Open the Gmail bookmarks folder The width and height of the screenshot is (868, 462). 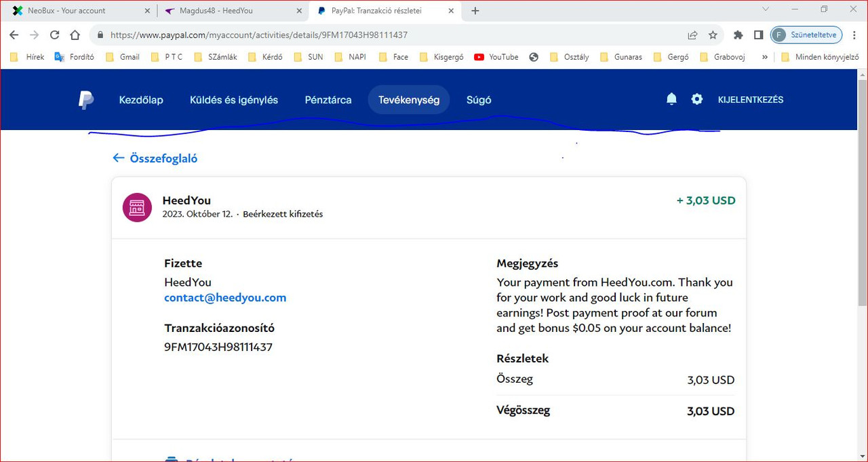point(123,57)
